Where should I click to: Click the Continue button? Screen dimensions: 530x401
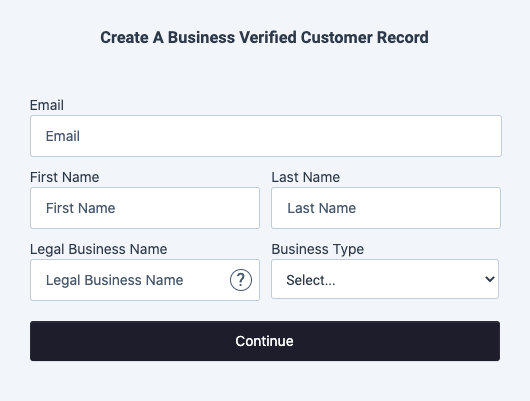(x=265, y=341)
